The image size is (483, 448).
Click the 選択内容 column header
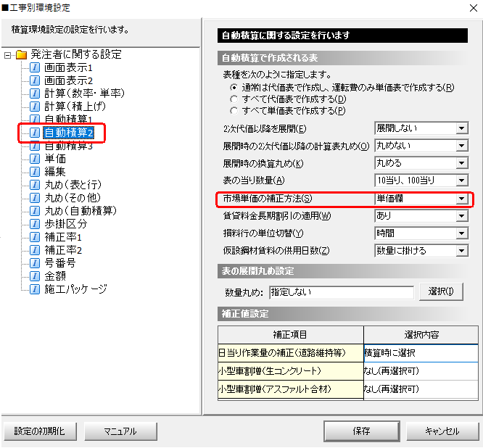[x=421, y=335]
